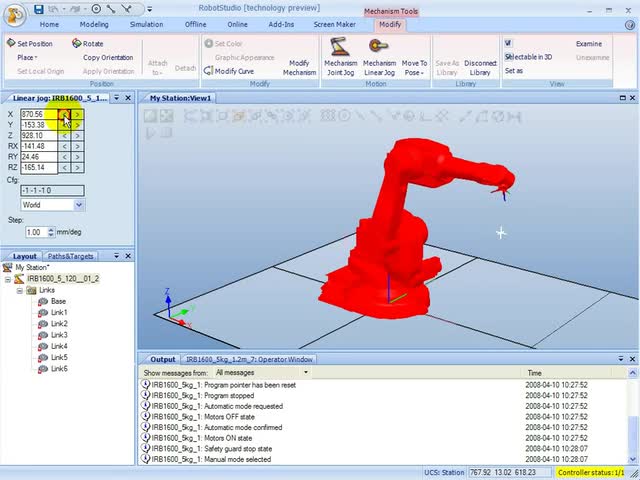Open the Layout panel options arrow
Screen dimensions: 640x480
(116, 256)
